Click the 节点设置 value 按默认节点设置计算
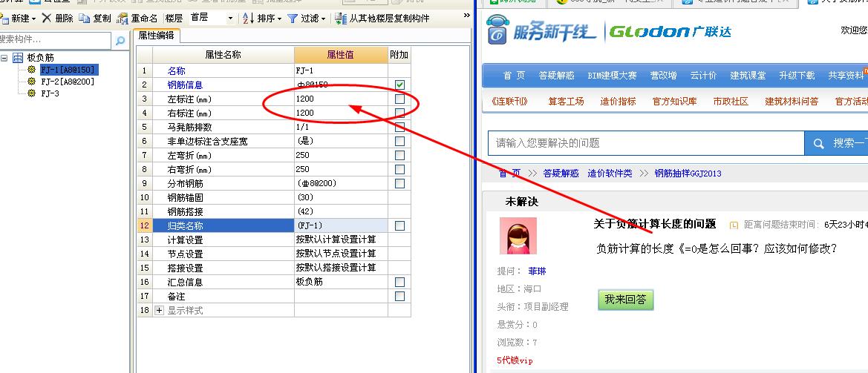The height and width of the screenshot is (373, 868). point(341,254)
